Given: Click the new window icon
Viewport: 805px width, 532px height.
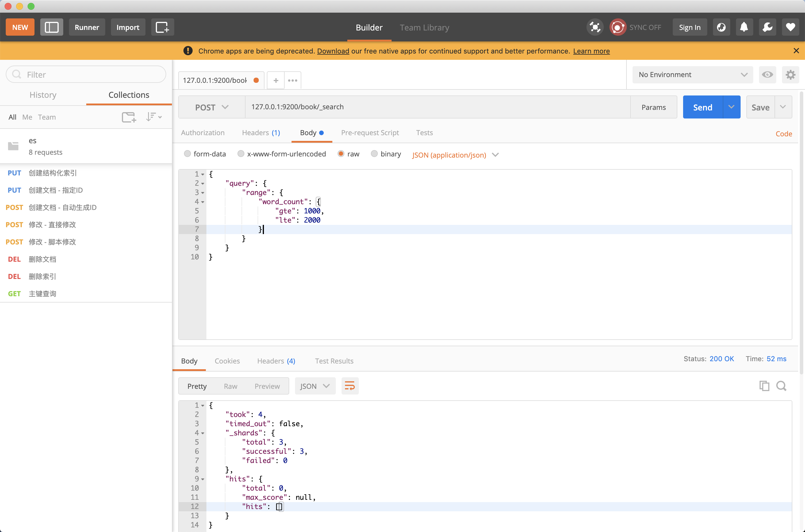Looking at the screenshot, I should click(x=162, y=27).
